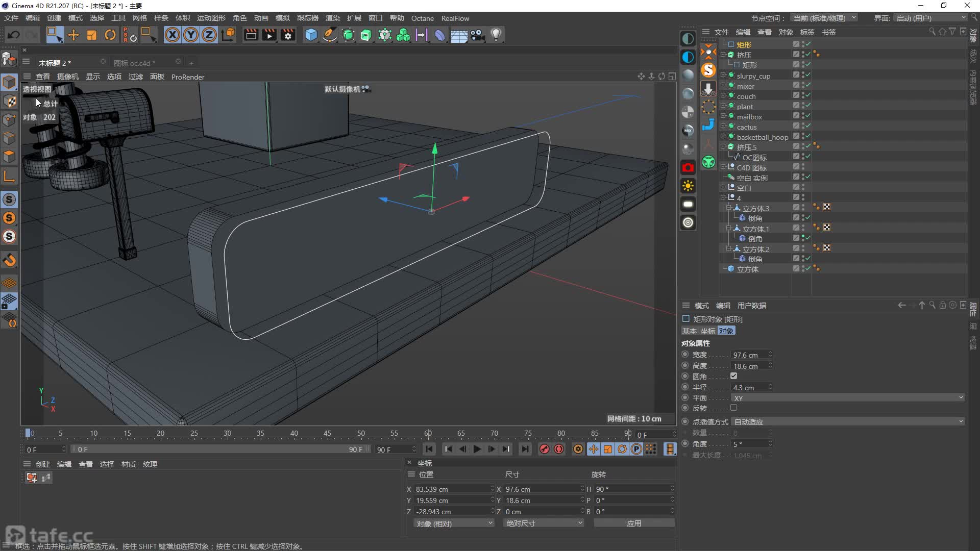
Task: Click the Deformer bend icon
Action: pos(440,35)
